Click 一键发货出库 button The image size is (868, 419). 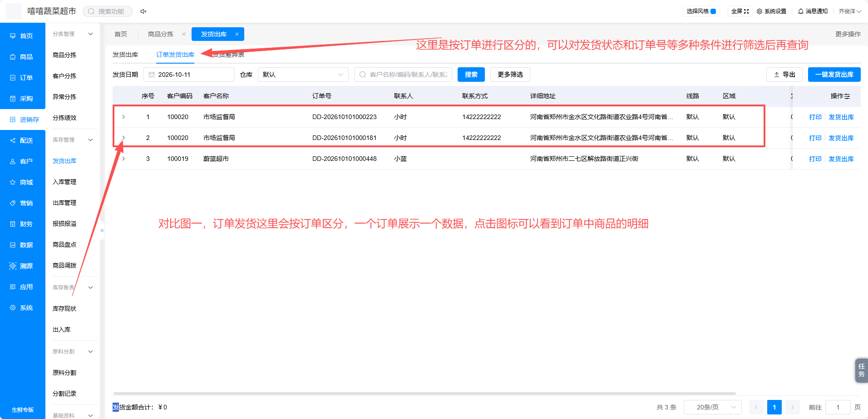pos(834,75)
